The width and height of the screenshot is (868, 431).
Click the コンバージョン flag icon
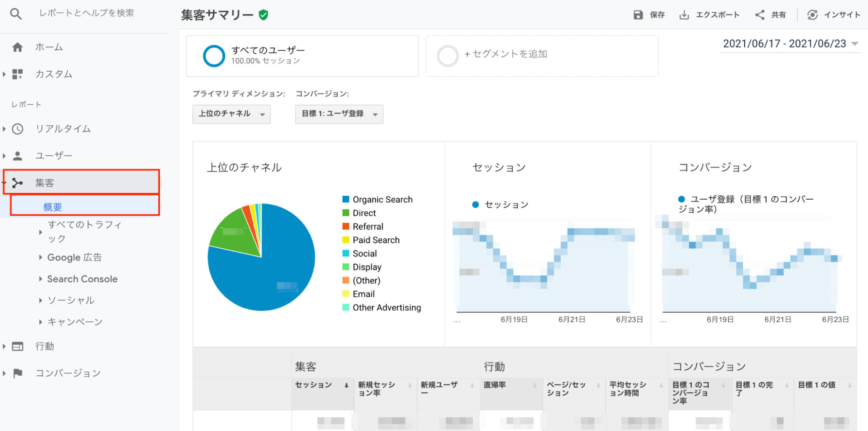click(17, 373)
